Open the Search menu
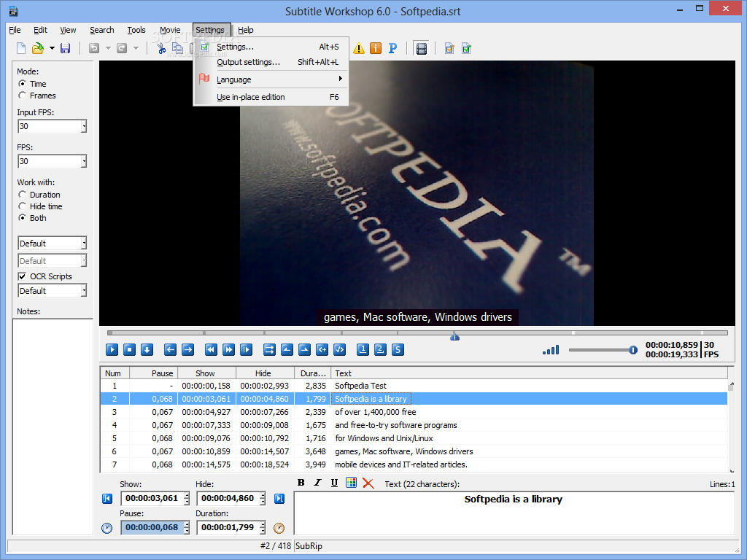747x560 pixels. click(102, 30)
